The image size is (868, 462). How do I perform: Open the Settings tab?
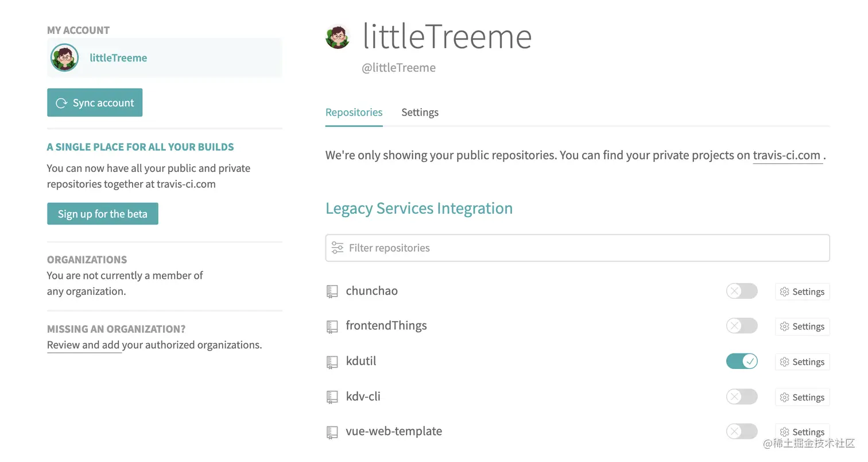coord(420,112)
